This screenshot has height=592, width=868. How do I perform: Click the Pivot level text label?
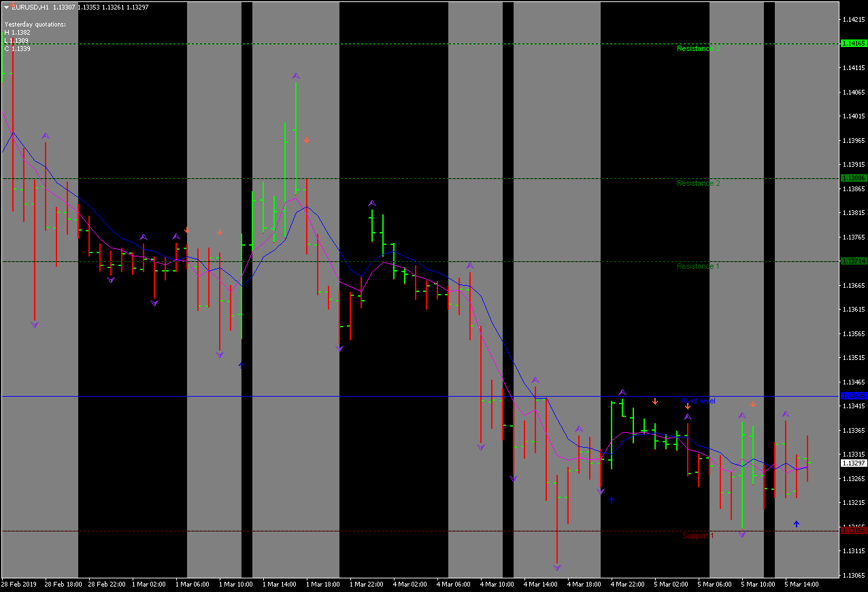click(698, 401)
